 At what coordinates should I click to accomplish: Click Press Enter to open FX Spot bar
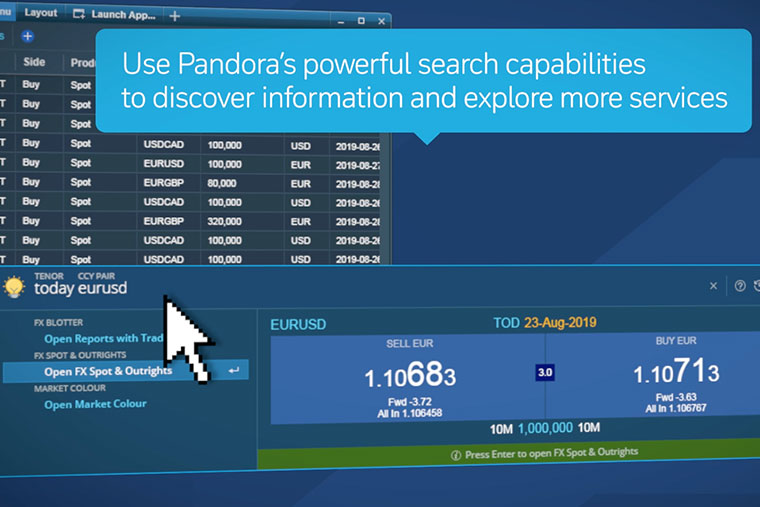pos(509,453)
